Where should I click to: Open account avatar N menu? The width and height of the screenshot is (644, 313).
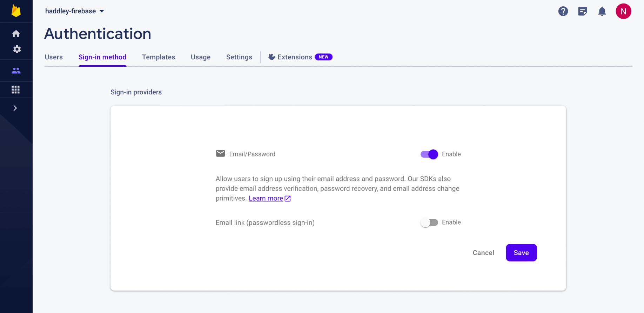[623, 11]
